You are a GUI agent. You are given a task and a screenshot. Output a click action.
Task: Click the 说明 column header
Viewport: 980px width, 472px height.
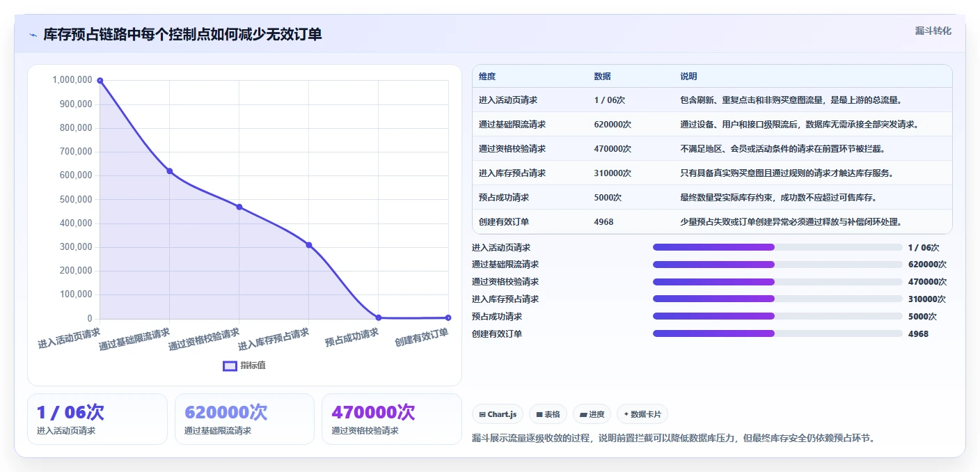pos(688,77)
